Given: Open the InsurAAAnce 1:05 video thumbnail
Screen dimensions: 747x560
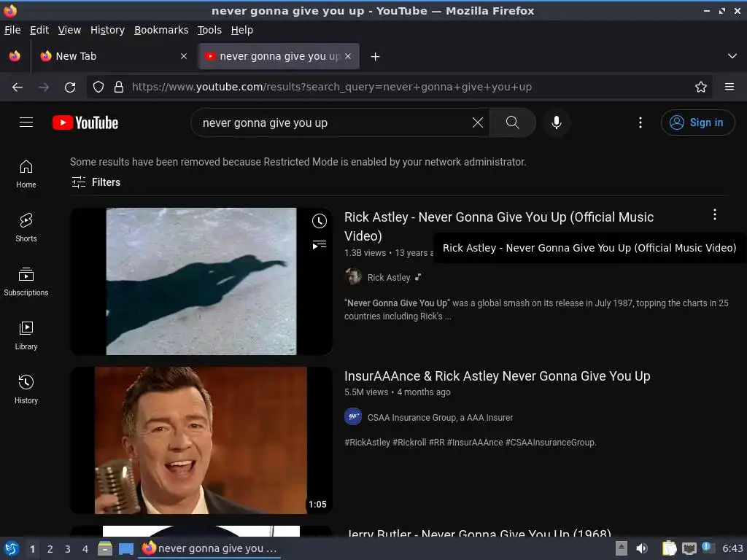Looking at the screenshot, I should pyautogui.click(x=201, y=440).
